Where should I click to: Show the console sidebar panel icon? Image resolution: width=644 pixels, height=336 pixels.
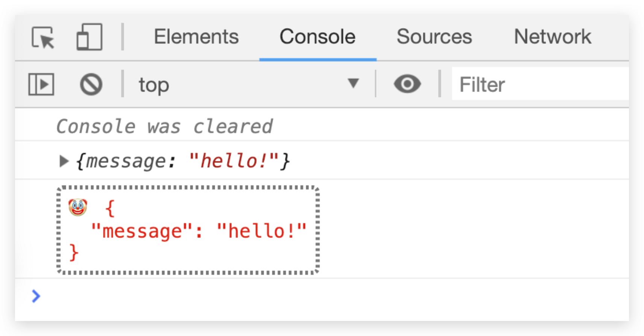pos(41,84)
